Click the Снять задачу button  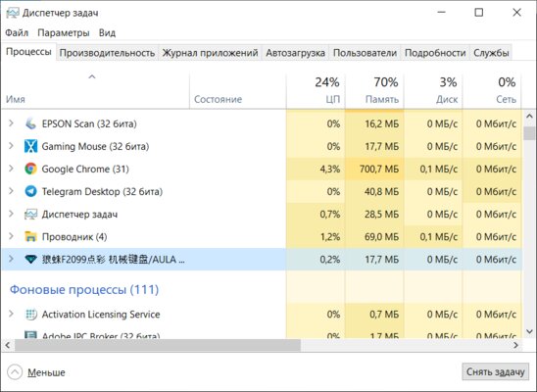[x=495, y=371]
